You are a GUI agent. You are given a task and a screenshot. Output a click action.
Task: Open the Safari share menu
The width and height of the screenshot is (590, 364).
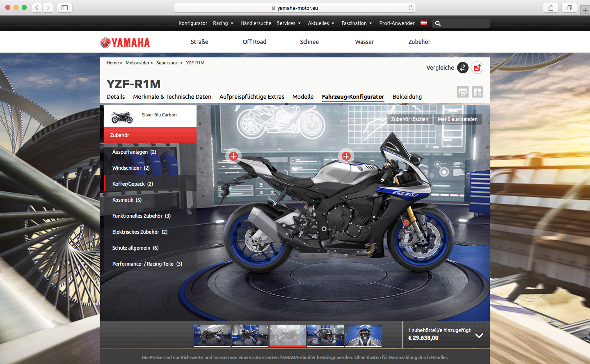[x=551, y=7]
